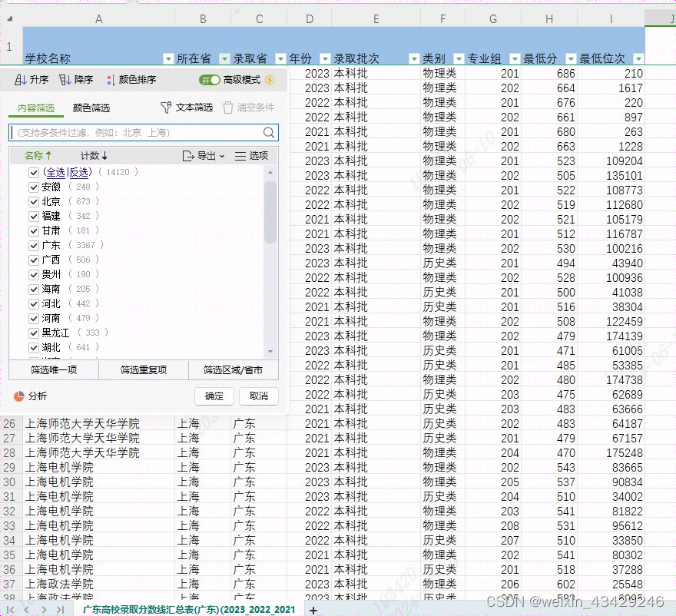This screenshot has height=616, width=676.
Task: Select cell 上海政法学院 in row 37
Action: pyautogui.click(x=99, y=584)
